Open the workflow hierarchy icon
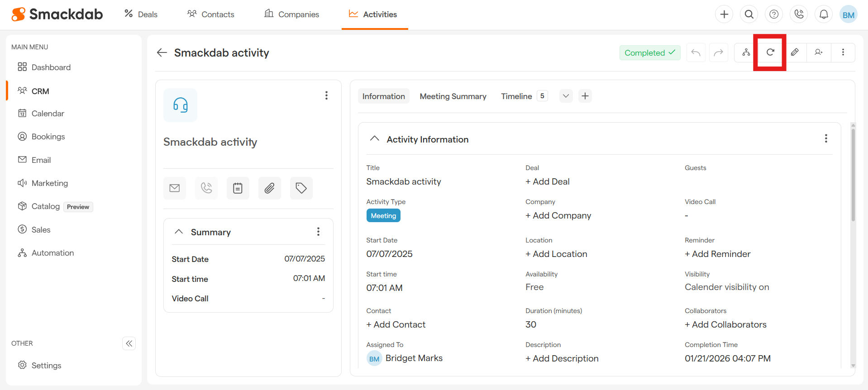 (x=746, y=52)
